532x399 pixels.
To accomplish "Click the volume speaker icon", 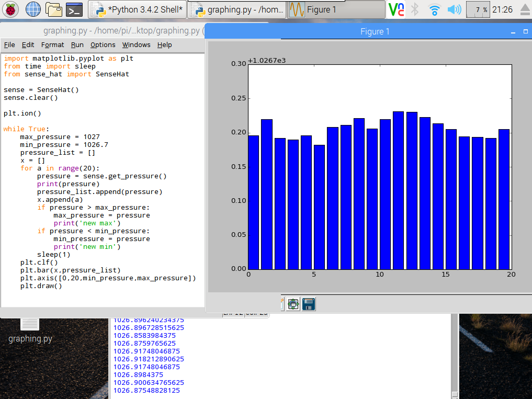I will tap(454, 9).
